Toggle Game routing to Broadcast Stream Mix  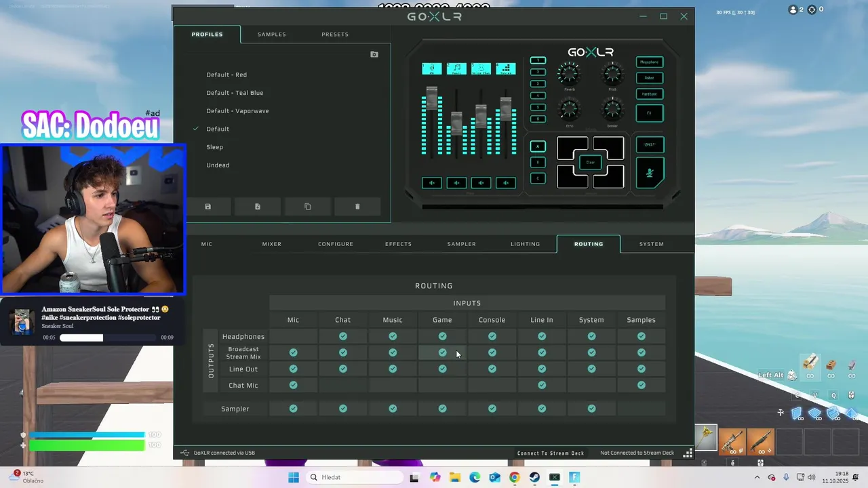[442, 352]
